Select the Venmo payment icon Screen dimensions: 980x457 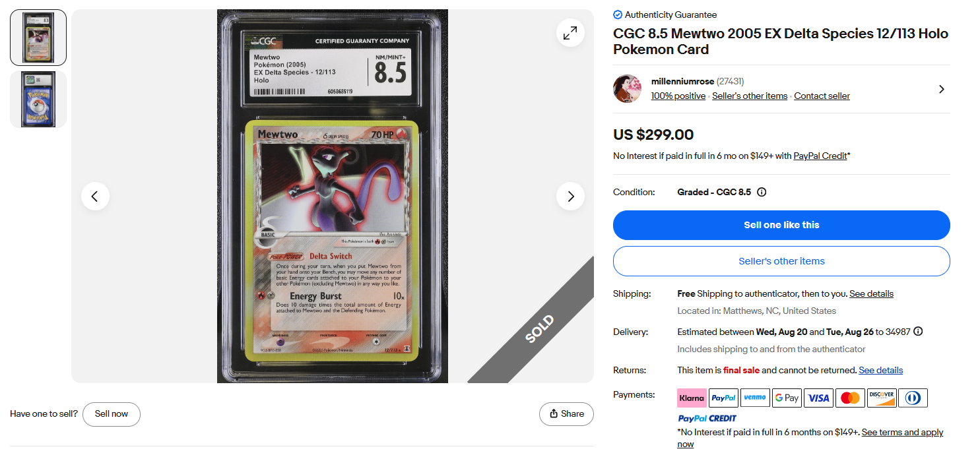755,398
